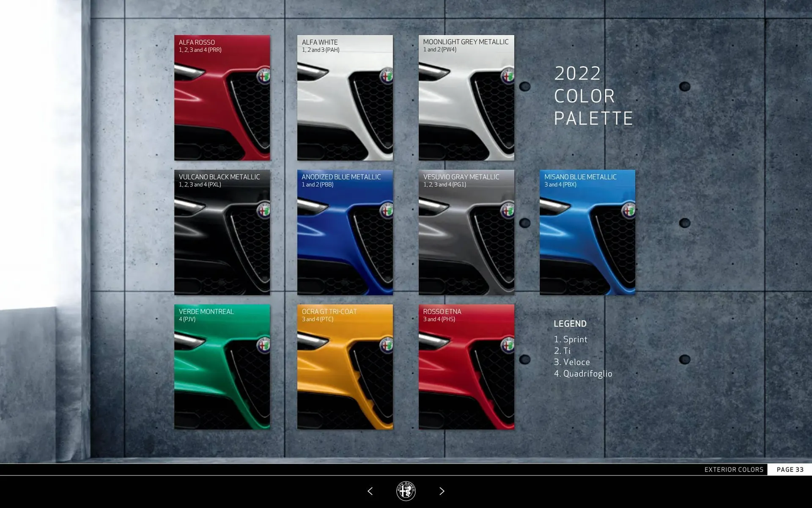
Task: Click the '3 and 4 (PBX)' text
Action: [x=560, y=185]
